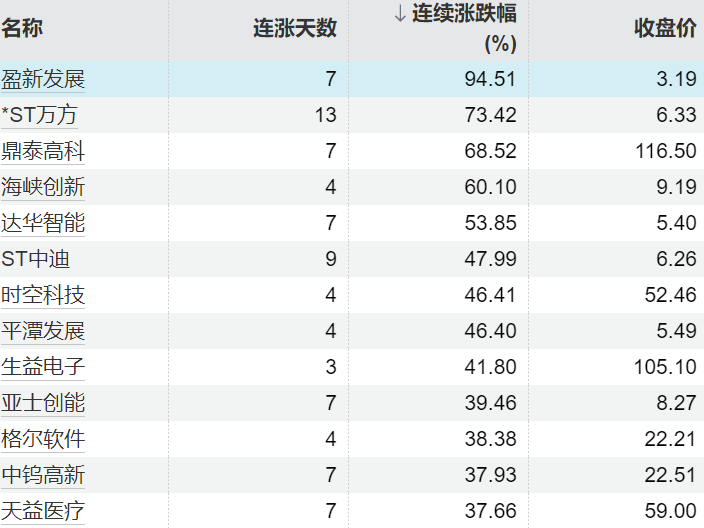Open the 亚士创能 stock link
The height and width of the screenshot is (528, 704).
point(43,403)
